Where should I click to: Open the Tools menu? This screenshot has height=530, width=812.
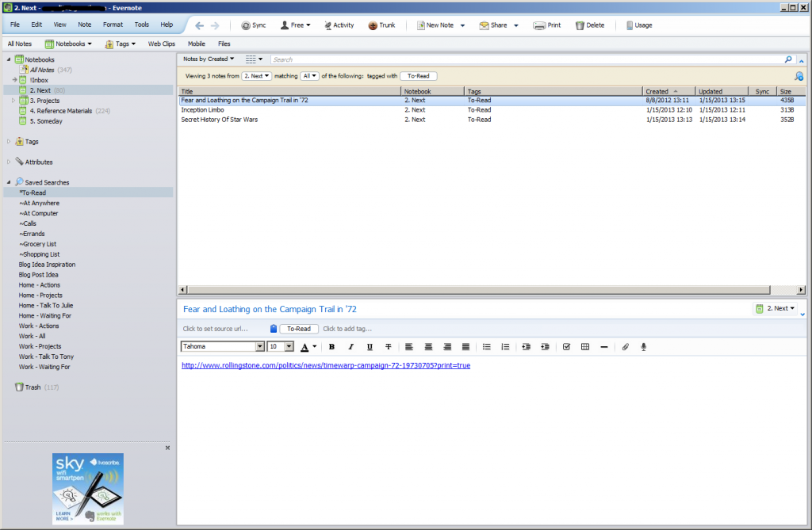coord(141,25)
